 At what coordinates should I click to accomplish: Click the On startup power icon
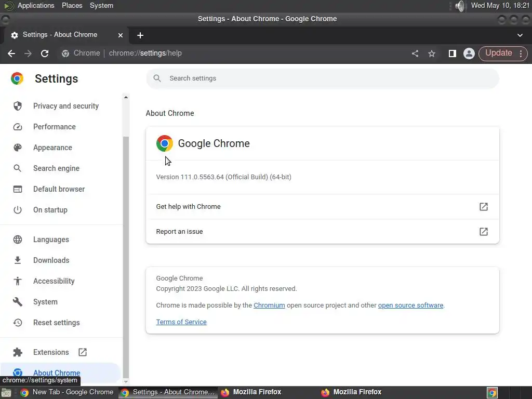coord(18,210)
